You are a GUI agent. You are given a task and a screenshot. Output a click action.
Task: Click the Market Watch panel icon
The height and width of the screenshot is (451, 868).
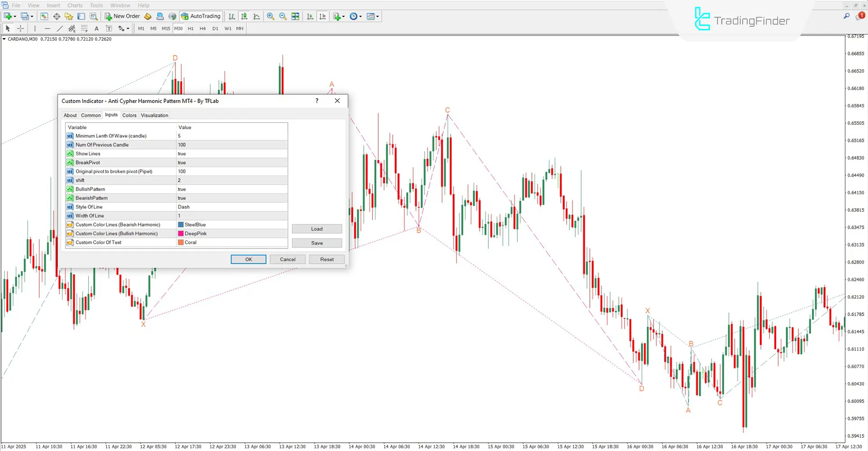click(x=43, y=16)
